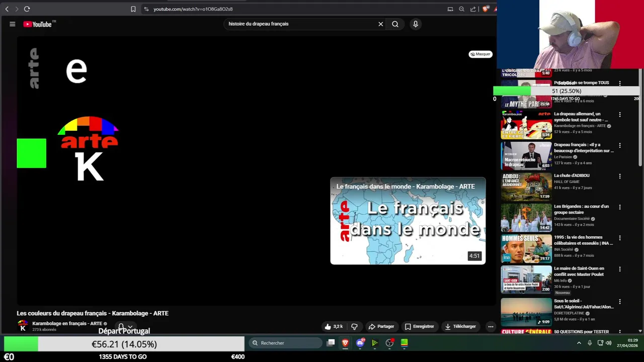Start voice search with microphone

pyautogui.click(x=416, y=24)
